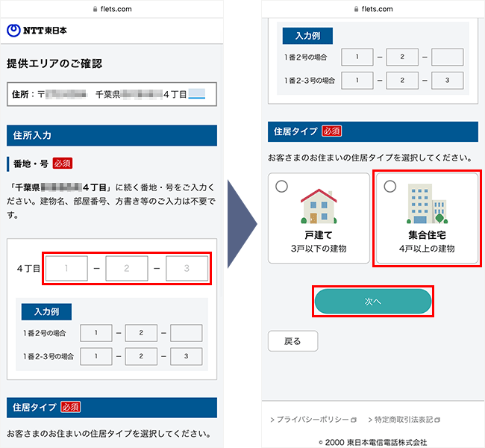Screen dimensions: 485x448
Task: Click the lock icon in left screen address bar
Action: [95, 9]
